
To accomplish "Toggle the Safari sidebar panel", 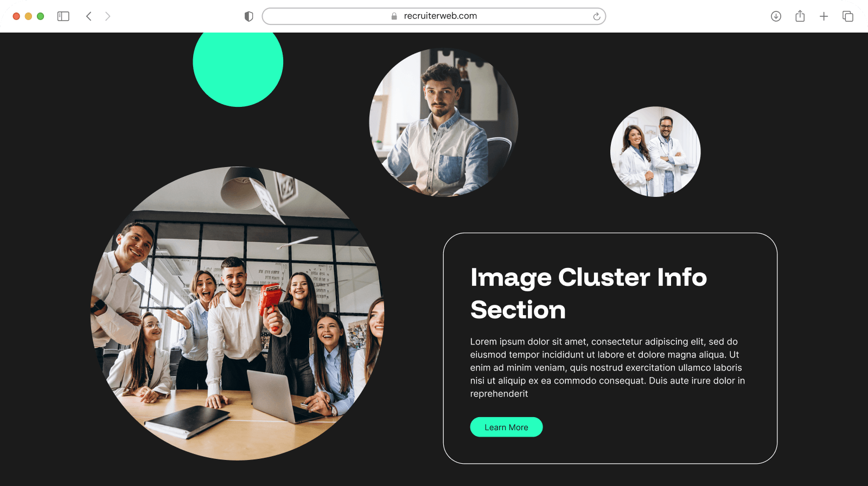I will click(63, 16).
